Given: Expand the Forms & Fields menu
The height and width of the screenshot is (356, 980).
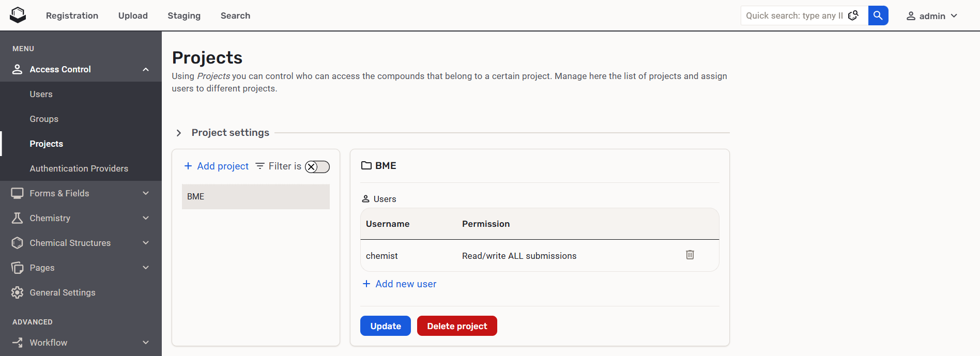Looking at the screenshot, I should tap(146, 193).
